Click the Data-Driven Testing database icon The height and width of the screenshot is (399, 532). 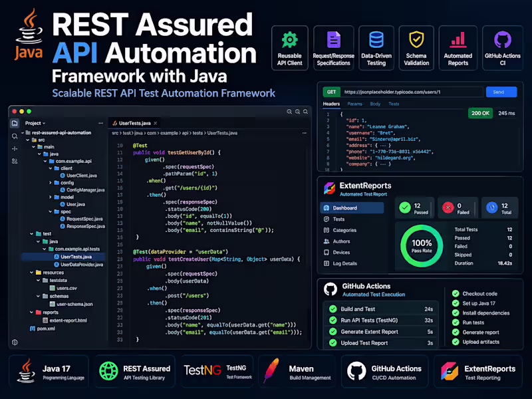[376, 40]
